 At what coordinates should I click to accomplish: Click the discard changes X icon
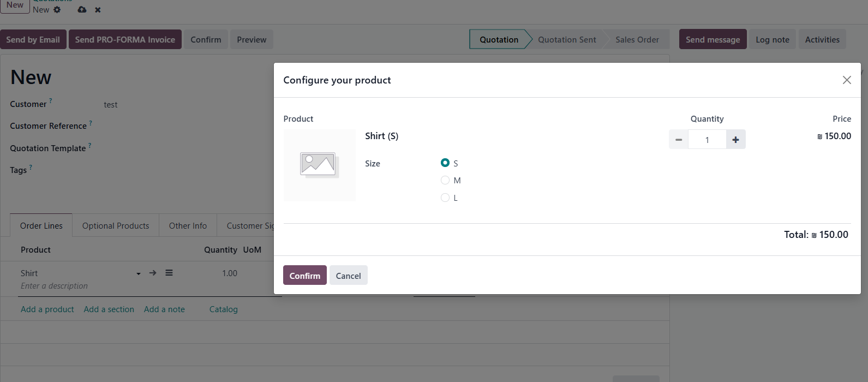click(x=98, y=10)
